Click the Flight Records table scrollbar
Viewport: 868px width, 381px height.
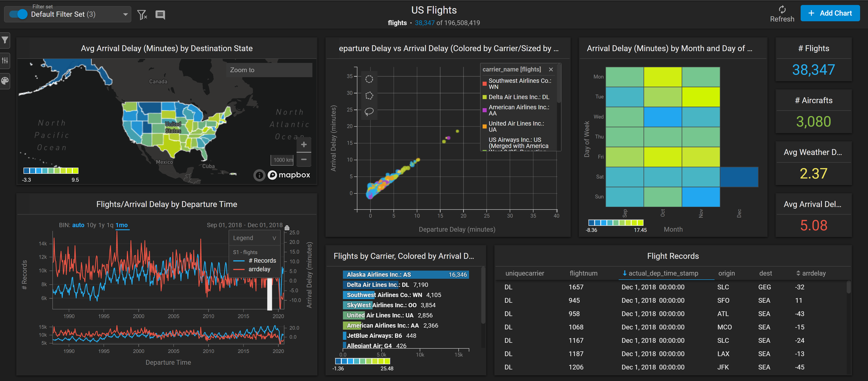[849, 287]
